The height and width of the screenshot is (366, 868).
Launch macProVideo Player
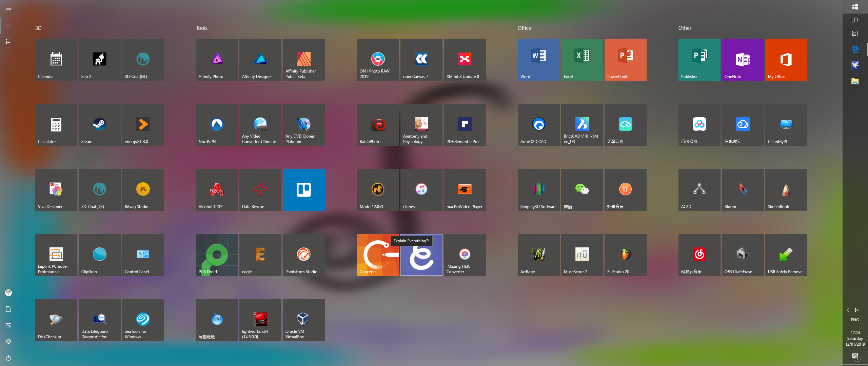click(465, 190)
